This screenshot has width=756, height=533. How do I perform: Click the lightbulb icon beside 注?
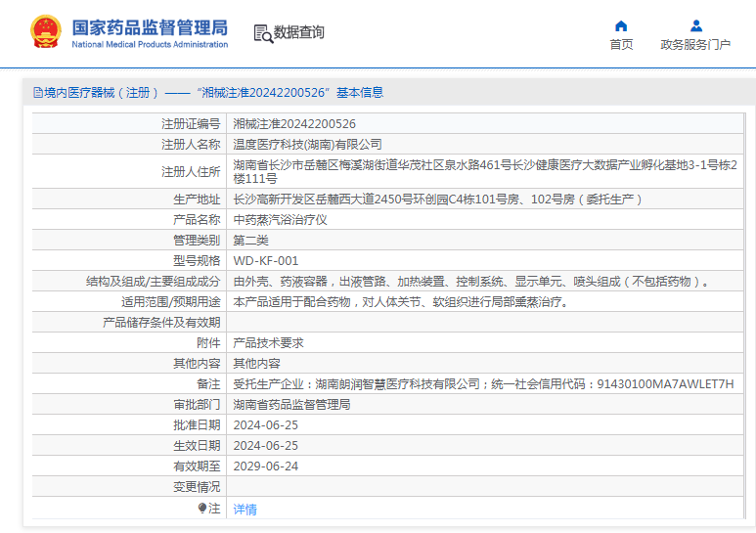[202, 508]
